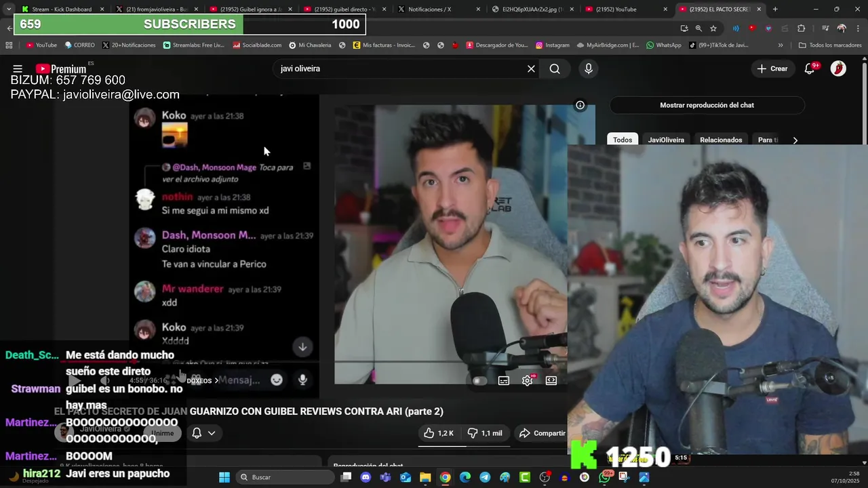Screen dimensions: 868x488
Task: Click the Crear button
Action: point(772,68)
